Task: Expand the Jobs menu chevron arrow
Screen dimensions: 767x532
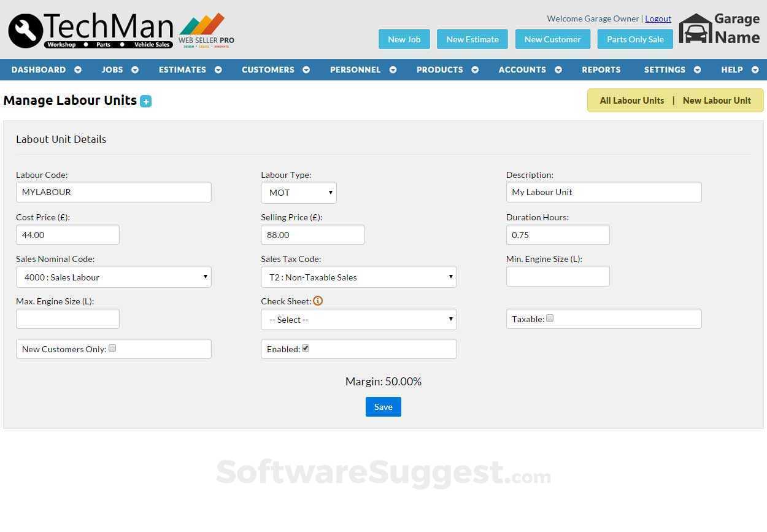Action: point(134,69)
